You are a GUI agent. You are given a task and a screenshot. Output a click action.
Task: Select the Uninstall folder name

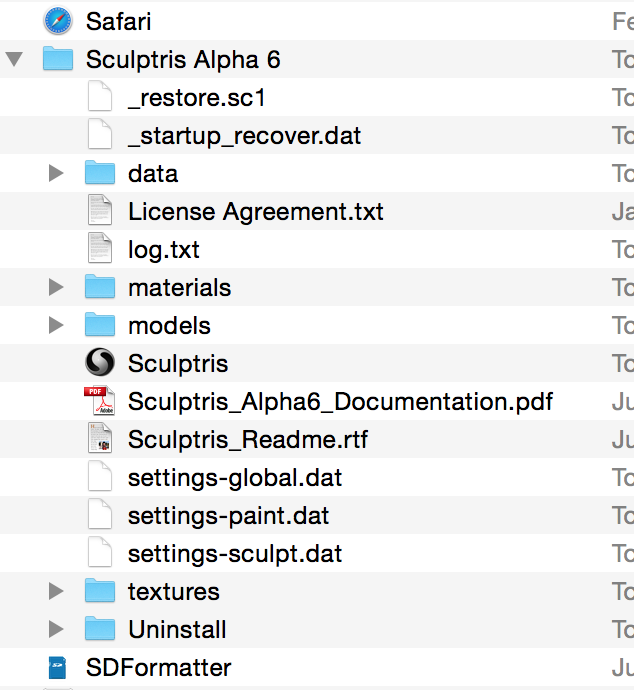tap(177, 630)
